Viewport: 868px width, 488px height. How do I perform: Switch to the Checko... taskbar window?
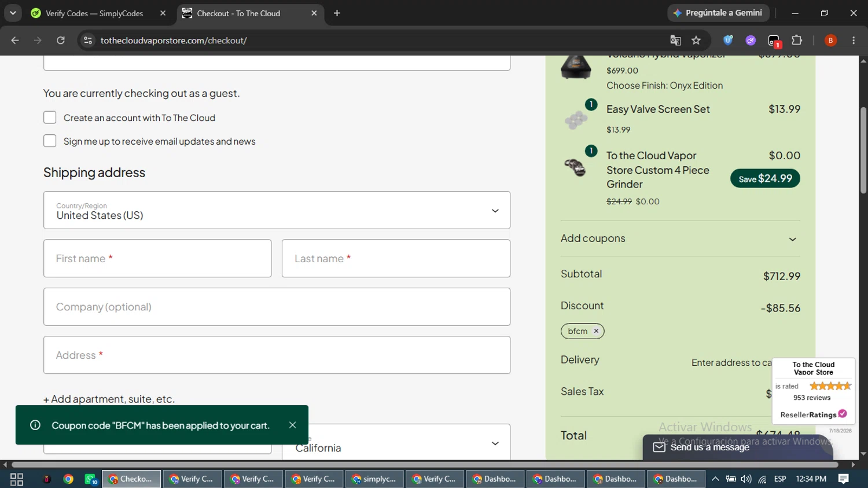click(x=131, y=479)
